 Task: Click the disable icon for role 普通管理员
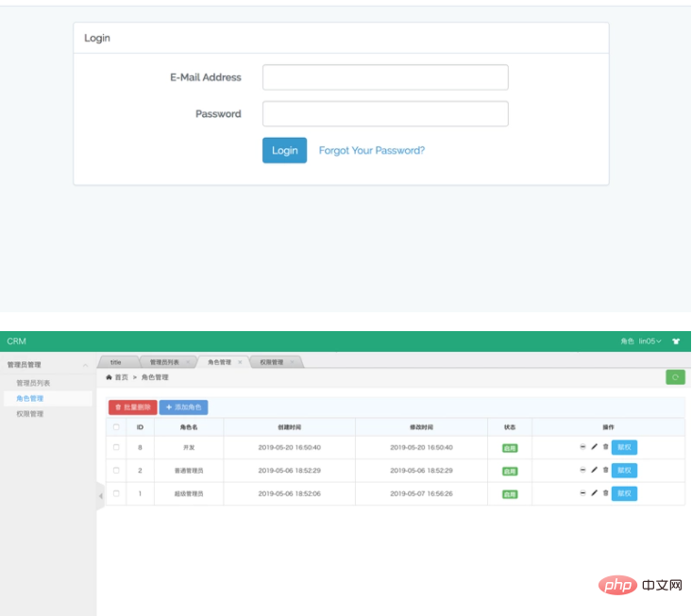[583, 470]
